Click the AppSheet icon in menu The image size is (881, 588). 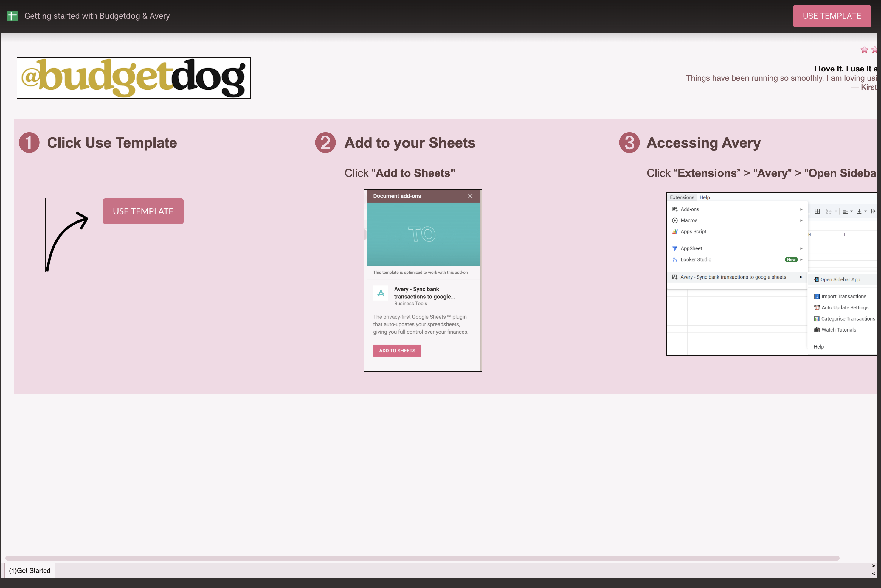pyautogui.click(x=675, y=249)
